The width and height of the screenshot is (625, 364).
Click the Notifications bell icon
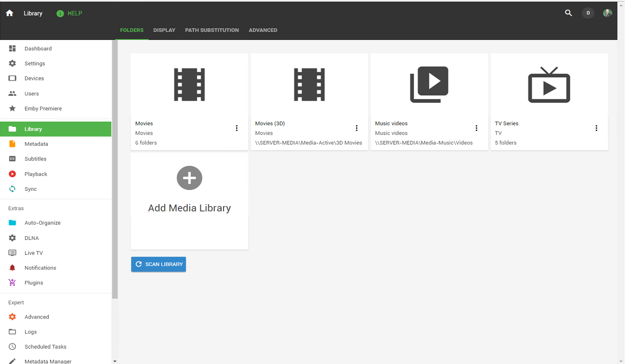(12, 268)
